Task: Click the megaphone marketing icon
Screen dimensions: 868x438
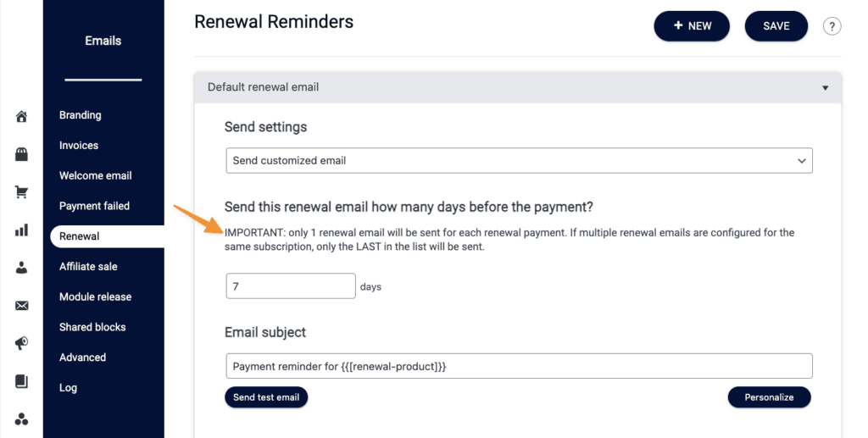Action: 21,343
